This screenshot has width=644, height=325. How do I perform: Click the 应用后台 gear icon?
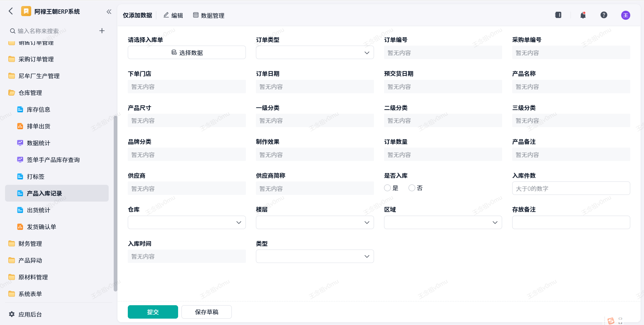(12, 314)
